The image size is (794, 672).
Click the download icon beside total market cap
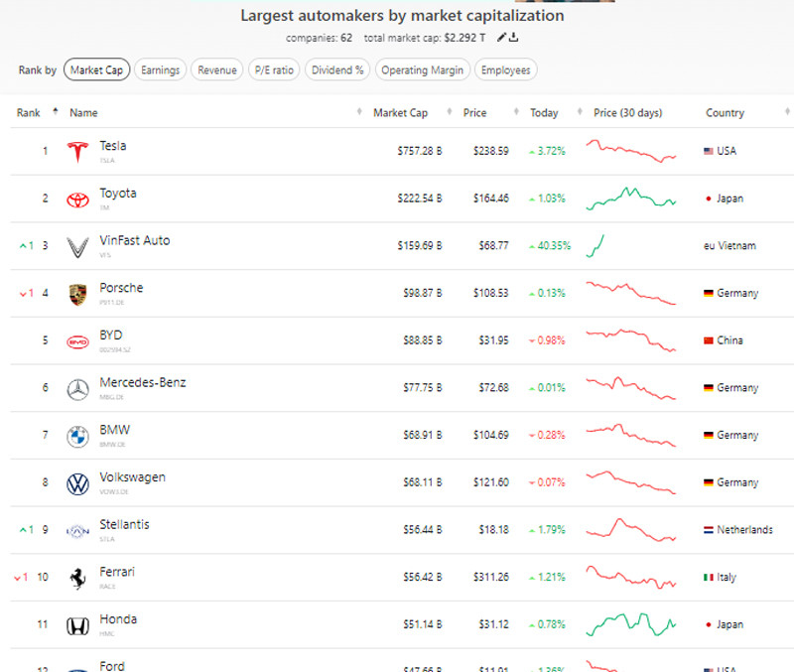514,38
